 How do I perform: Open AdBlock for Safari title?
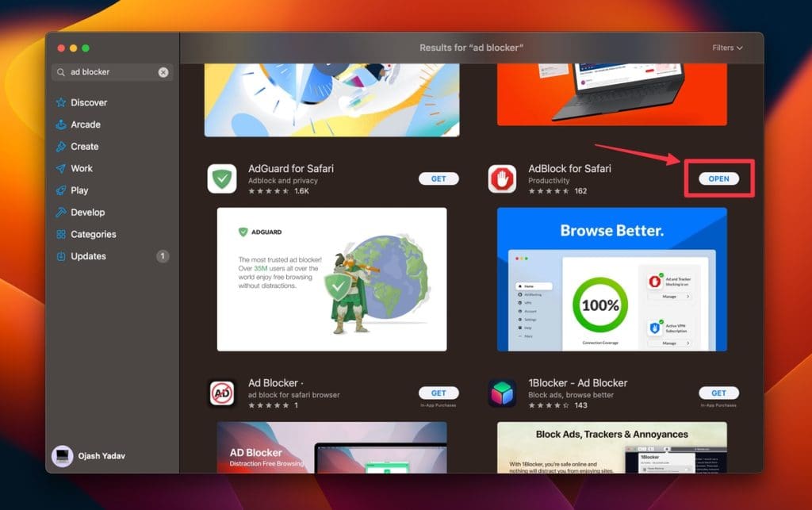569,168
